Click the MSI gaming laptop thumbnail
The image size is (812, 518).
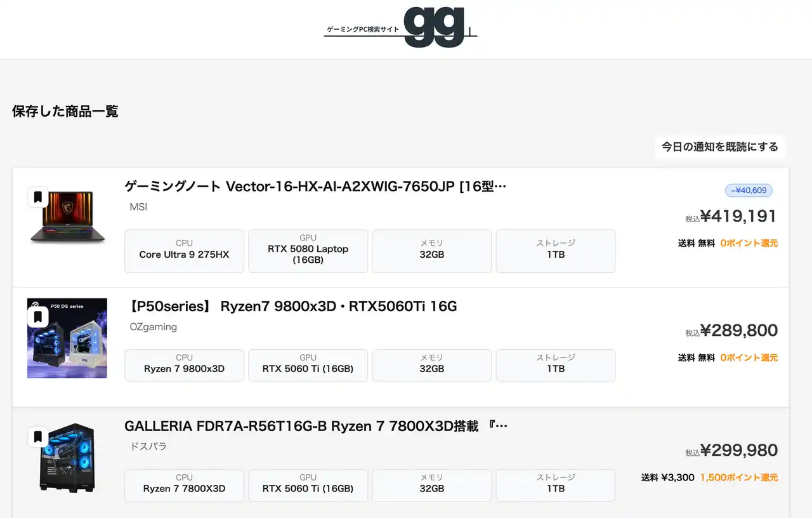pos(67,218)
